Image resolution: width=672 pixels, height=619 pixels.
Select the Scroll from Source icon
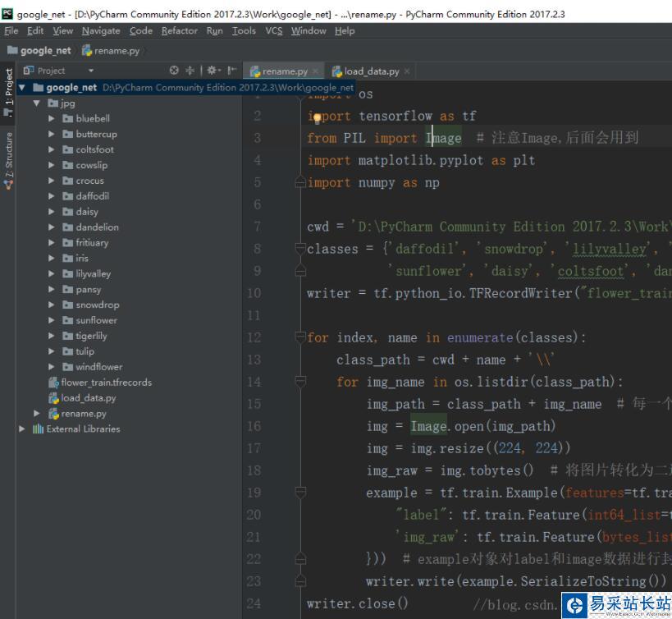pyautogui.click(x=173, y=71)
